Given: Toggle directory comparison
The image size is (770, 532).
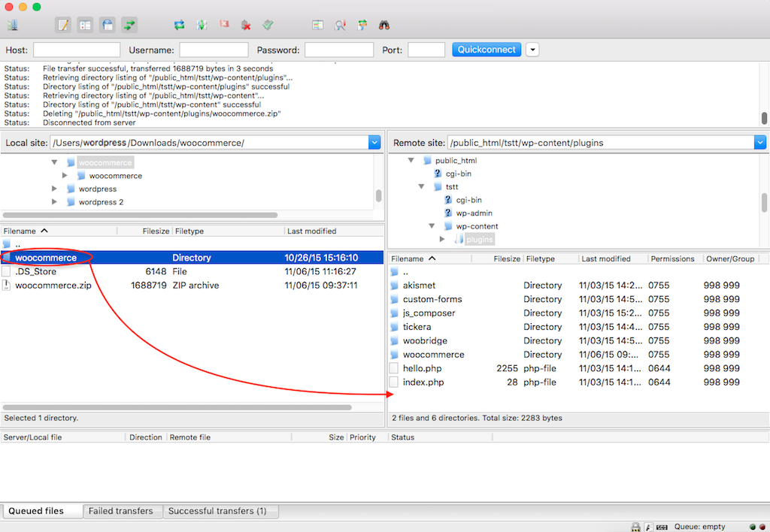Looking at the screenshot, I should pyautogui.click(x=340, y=25).
